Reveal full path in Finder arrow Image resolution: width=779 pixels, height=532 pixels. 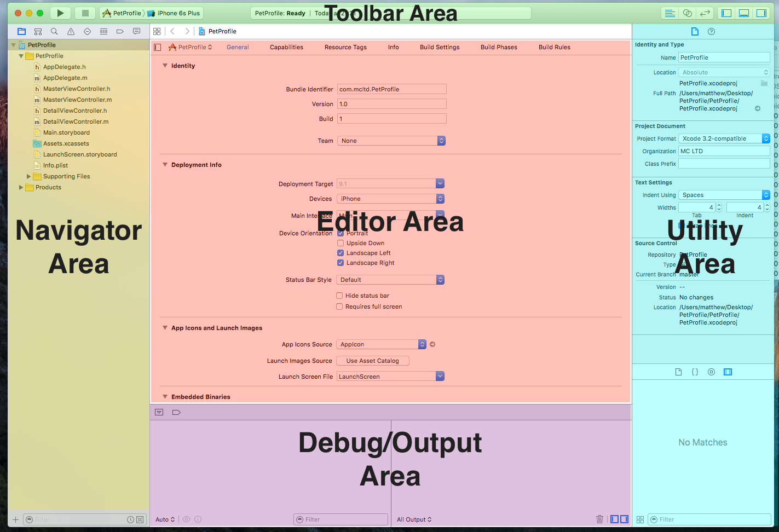click(x=758, y=108)
